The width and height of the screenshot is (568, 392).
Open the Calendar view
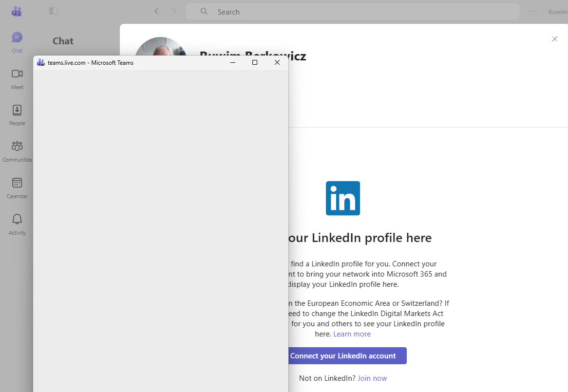(17, 188)
